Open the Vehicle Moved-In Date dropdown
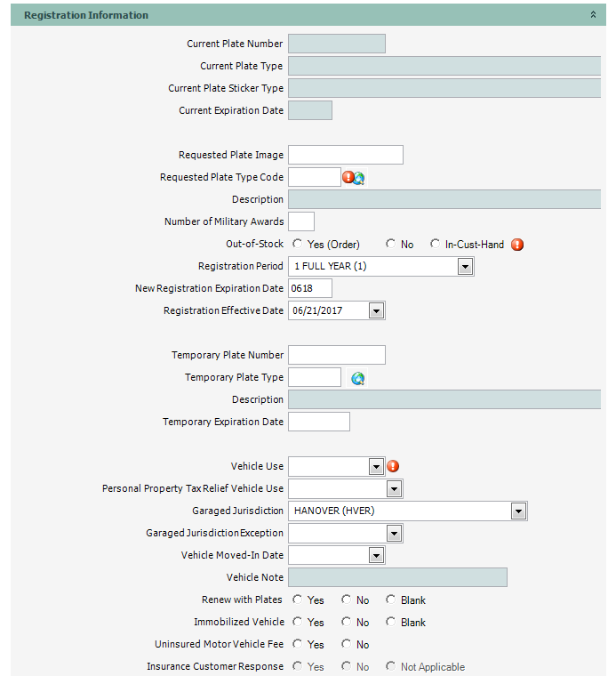616x676 pixels. [376, 556]
